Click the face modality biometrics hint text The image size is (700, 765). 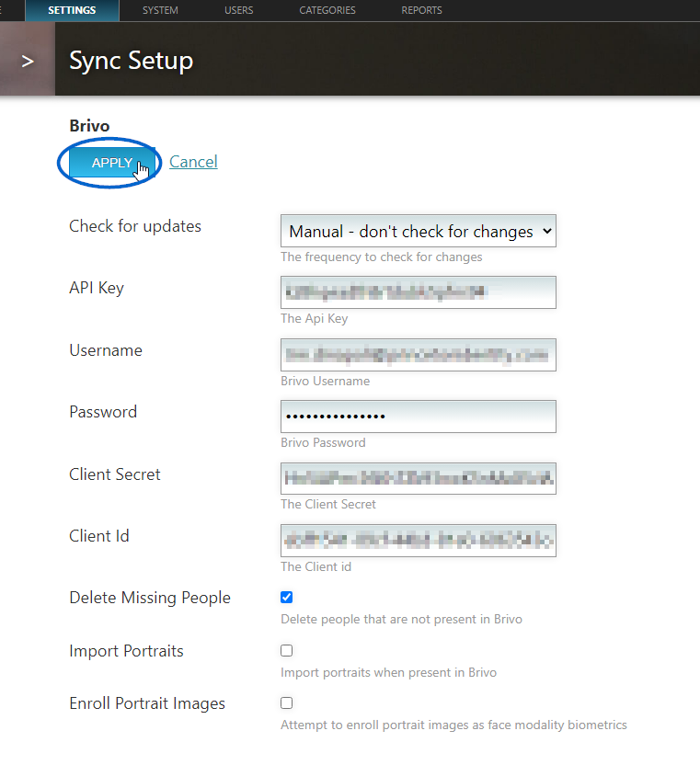pyautogui.click(x=453, y=725)
